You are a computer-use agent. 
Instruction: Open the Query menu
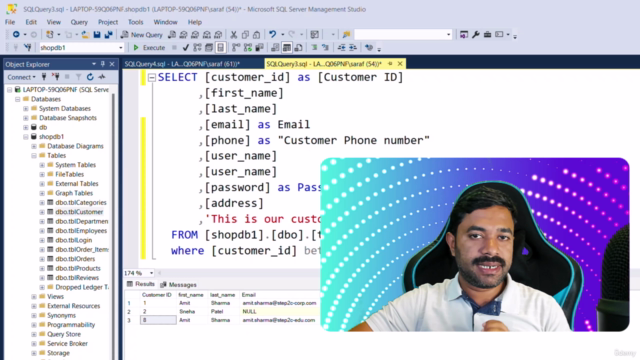click(x=79, y=22)
